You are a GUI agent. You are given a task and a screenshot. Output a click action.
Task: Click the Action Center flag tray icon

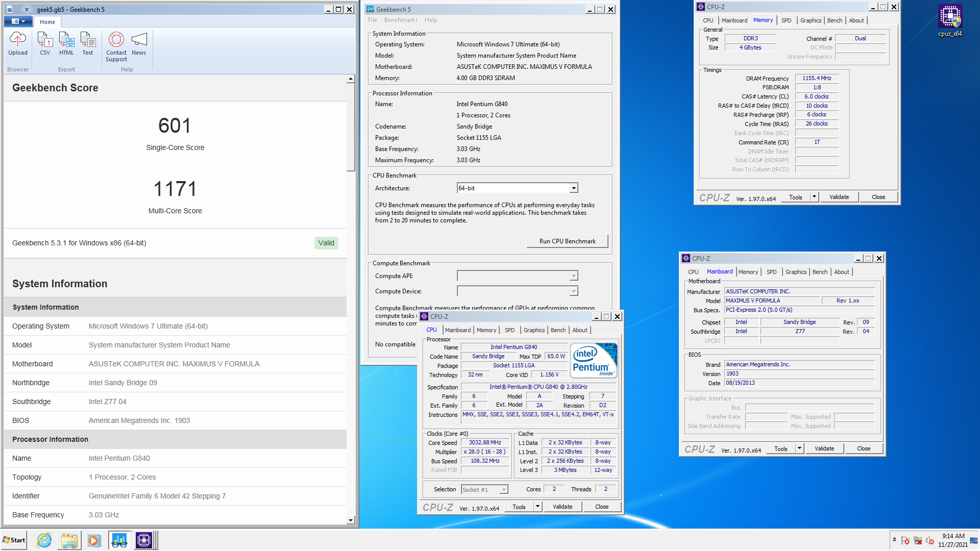pos(905,540)
